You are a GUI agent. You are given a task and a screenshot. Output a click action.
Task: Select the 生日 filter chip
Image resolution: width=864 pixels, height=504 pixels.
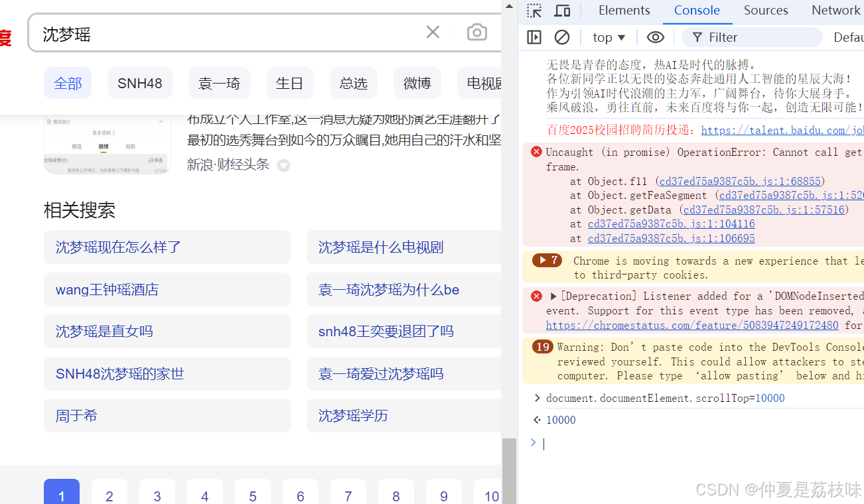point(289,84)
